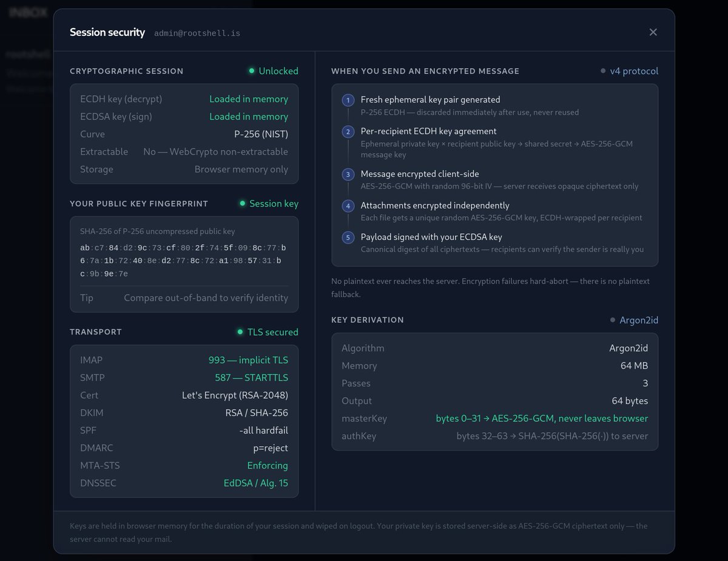Click INBOX label in background window
728x561 pixels.
[x=28, y=13]
